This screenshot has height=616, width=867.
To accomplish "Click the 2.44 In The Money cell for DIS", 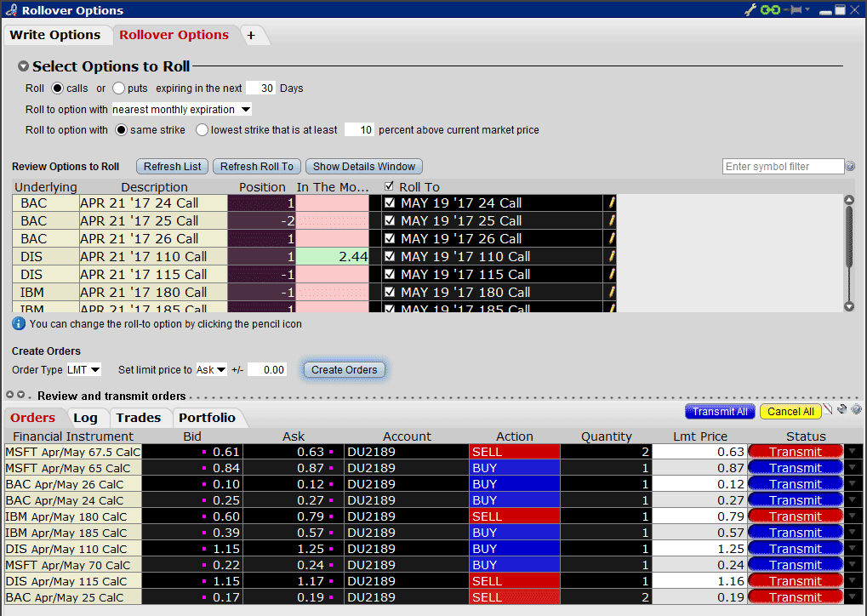I will pyautogui.click(x=333, y=257).
